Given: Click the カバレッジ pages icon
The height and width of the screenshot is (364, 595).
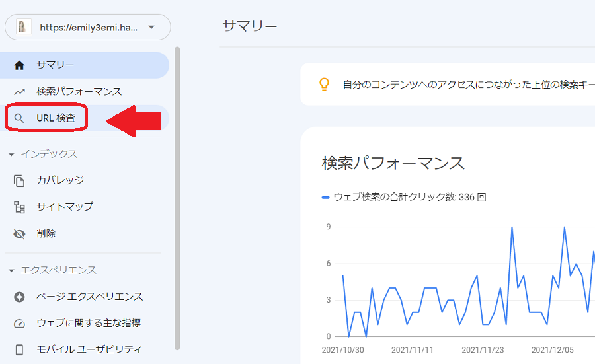Looking at the screenshot, I should click(19, 181).
